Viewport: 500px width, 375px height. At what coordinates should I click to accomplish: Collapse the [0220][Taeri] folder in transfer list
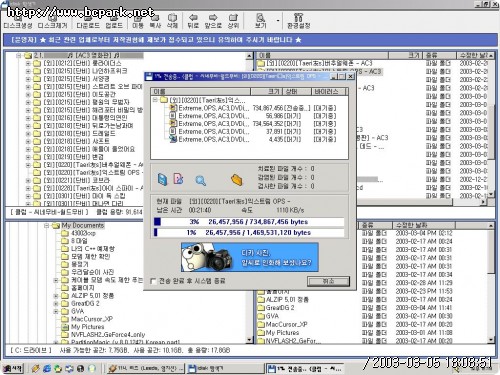155,100
